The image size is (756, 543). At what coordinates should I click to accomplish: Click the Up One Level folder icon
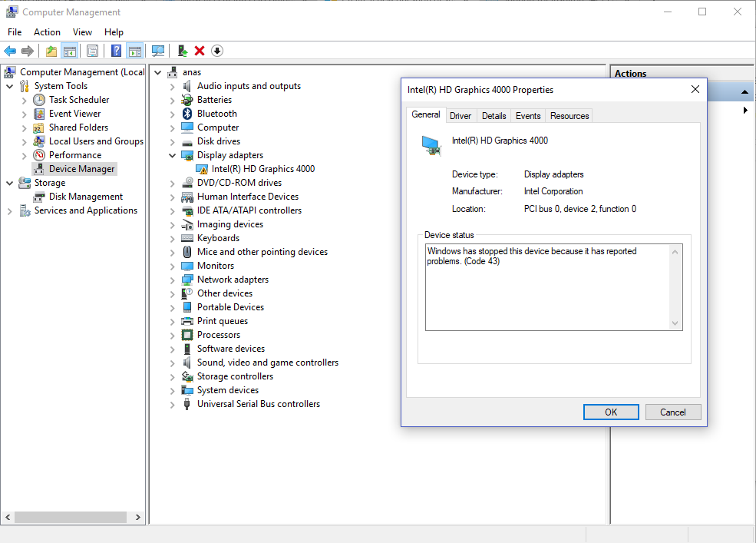pyautogui.click(x=51, y=51)
